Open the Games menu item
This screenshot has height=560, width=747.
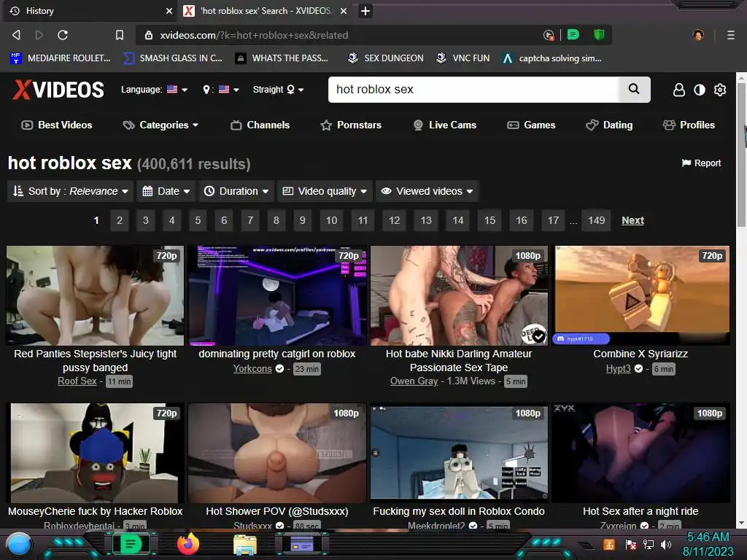[x=531, y=125]
